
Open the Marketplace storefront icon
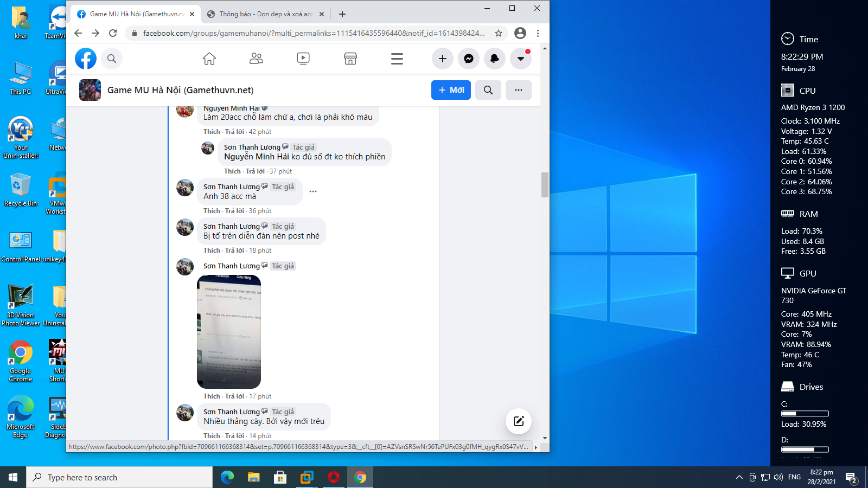tap(350, 59)
